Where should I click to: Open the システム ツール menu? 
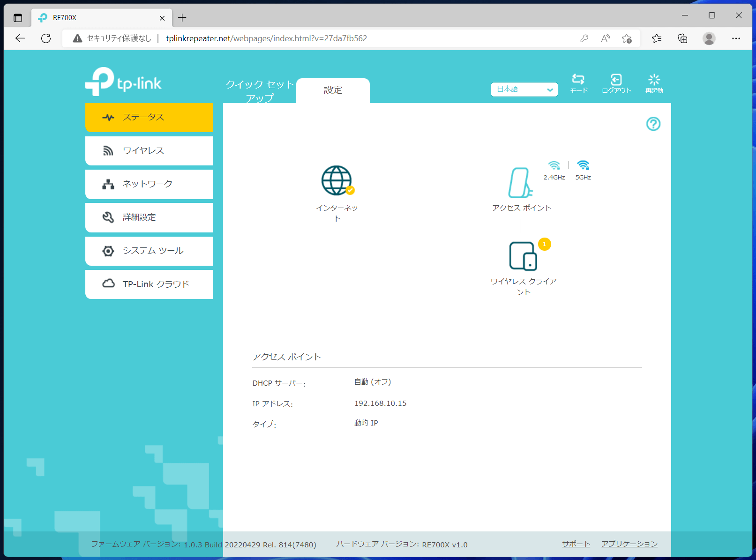click(x=149, y=251)
